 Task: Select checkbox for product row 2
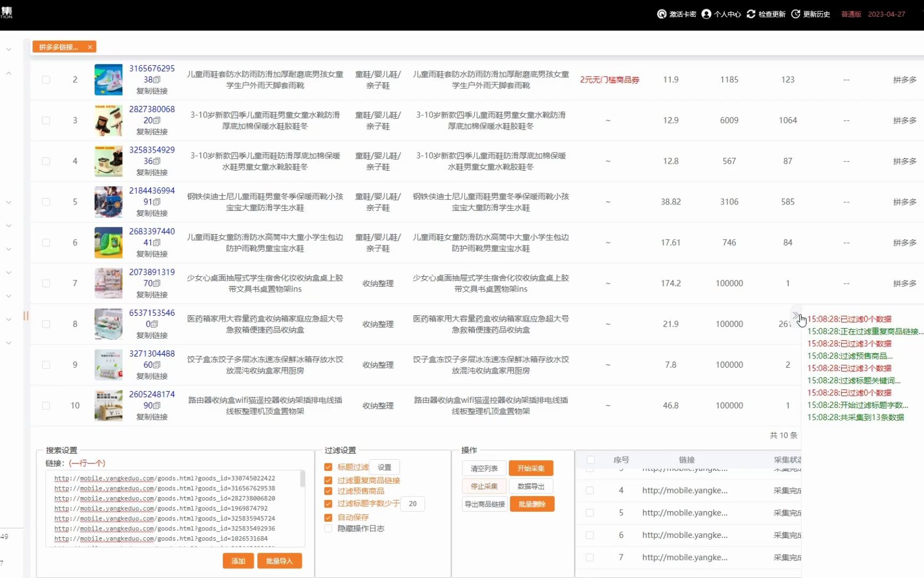[x=46, y=80]
